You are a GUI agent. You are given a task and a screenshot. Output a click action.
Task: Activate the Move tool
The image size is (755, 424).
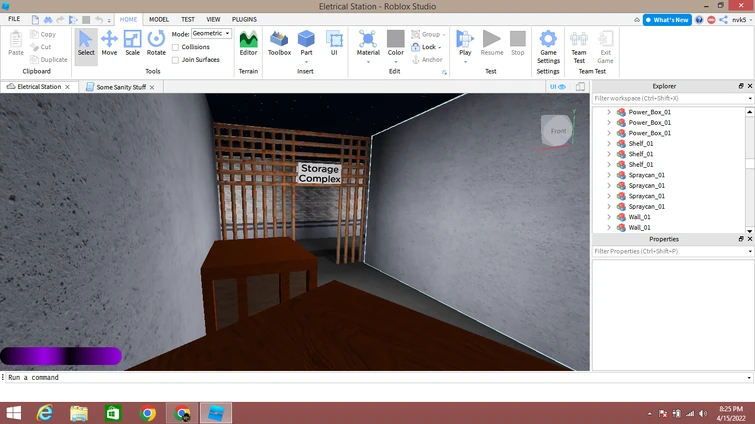point(109,43)
